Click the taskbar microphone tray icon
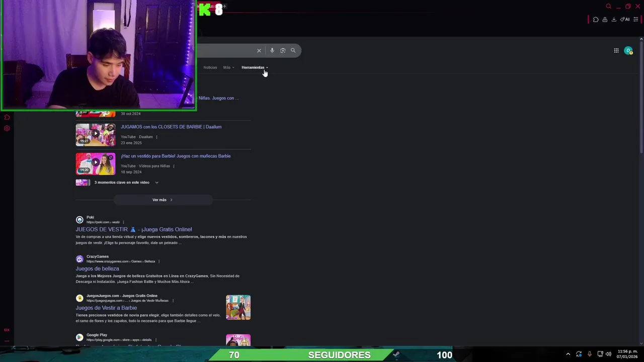The height and width of the screenshot is (362, 644). pyautogui.click(x=589, y=354)
